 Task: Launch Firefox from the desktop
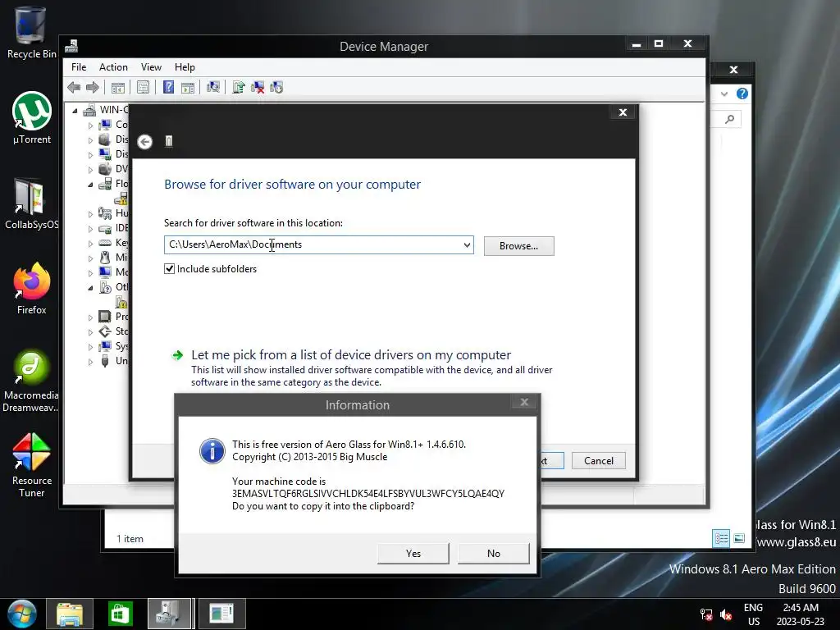coord(32,288)
